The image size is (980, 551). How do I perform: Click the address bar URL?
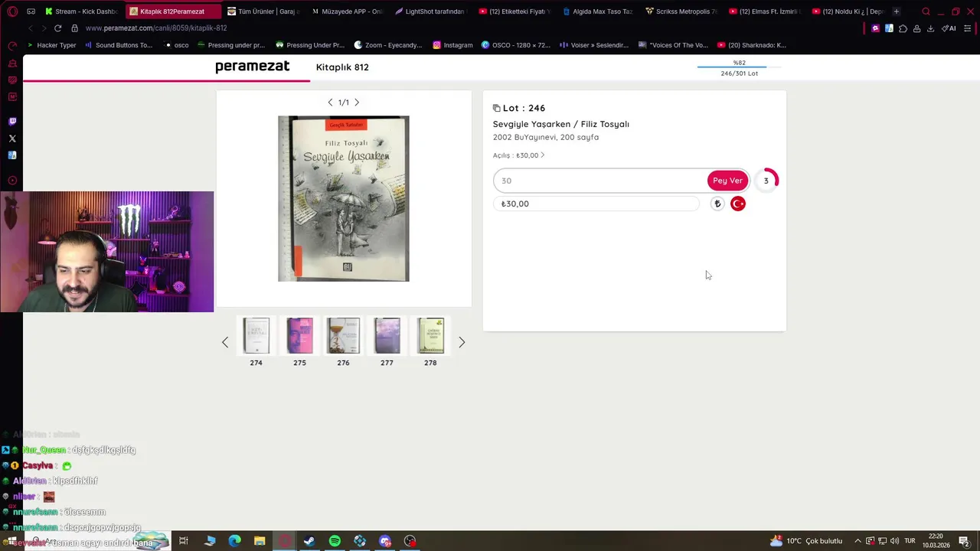click(x=156, y=28)
